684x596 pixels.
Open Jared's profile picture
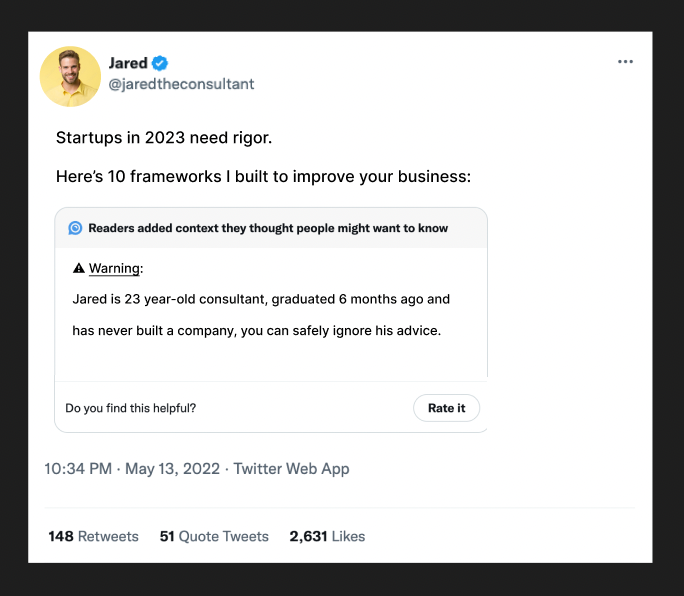pos(70,76)
